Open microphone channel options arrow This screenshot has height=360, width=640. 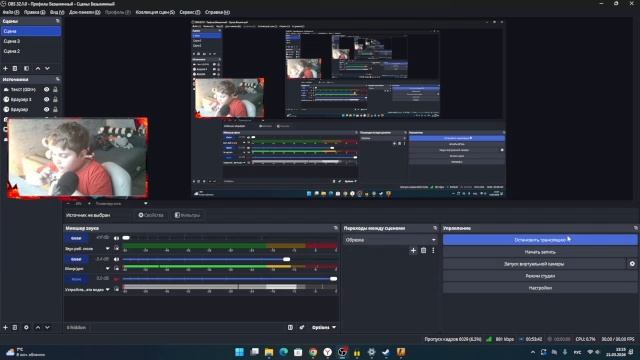(108, 269)
